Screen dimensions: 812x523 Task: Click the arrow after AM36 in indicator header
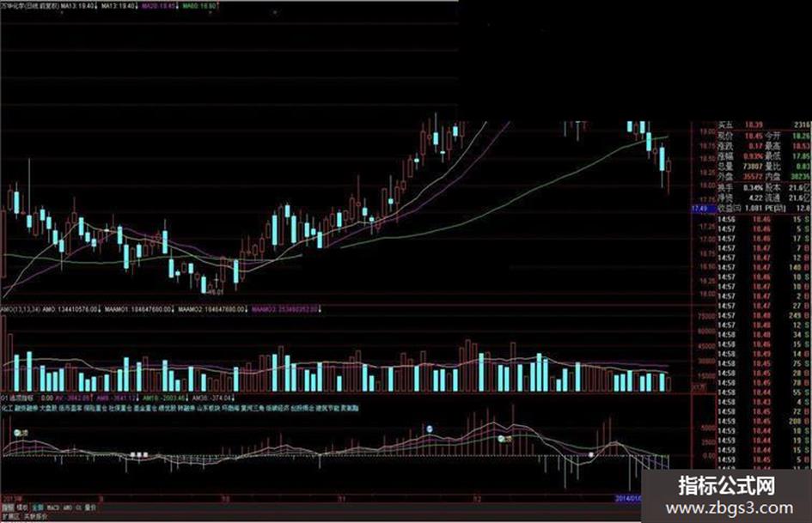[x=233, y=398]
